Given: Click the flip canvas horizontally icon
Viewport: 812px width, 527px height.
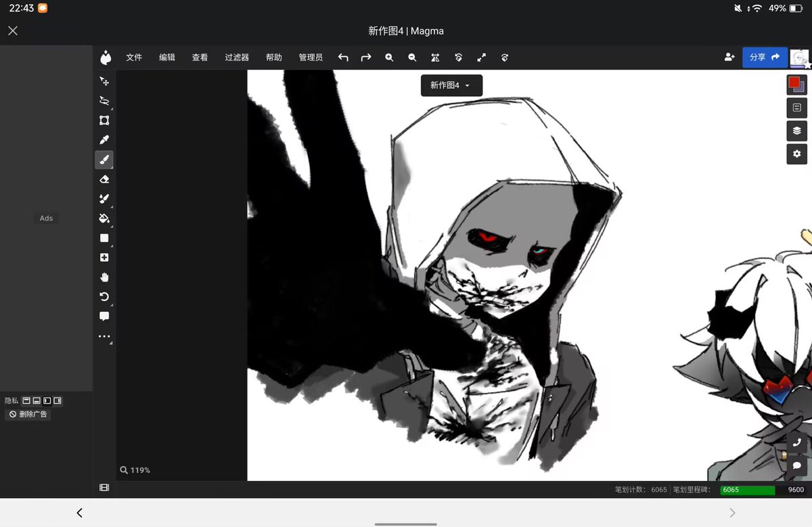Looking at the screenshot, I should [x=435, y=58].
